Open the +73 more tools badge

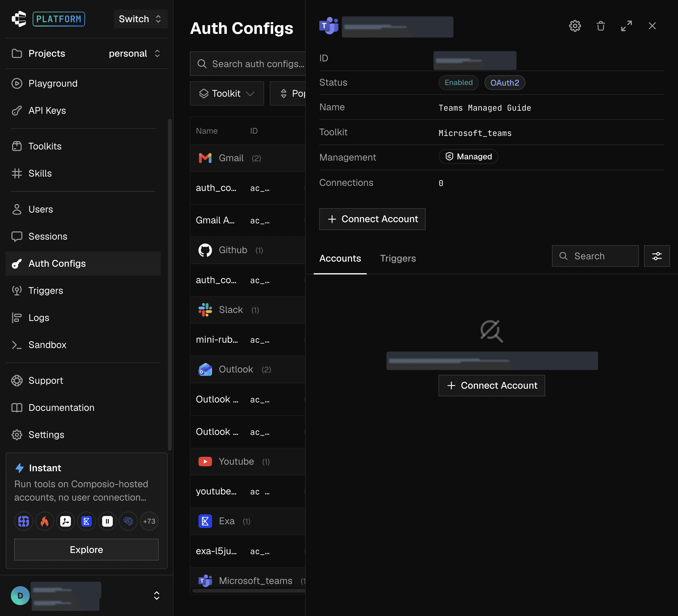149,521
